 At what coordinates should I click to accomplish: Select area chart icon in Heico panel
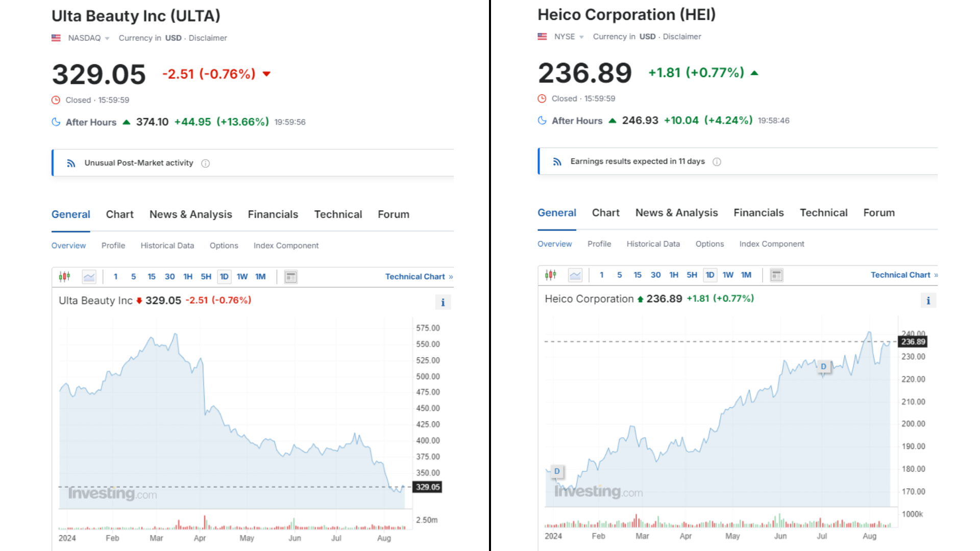point(575,275)
